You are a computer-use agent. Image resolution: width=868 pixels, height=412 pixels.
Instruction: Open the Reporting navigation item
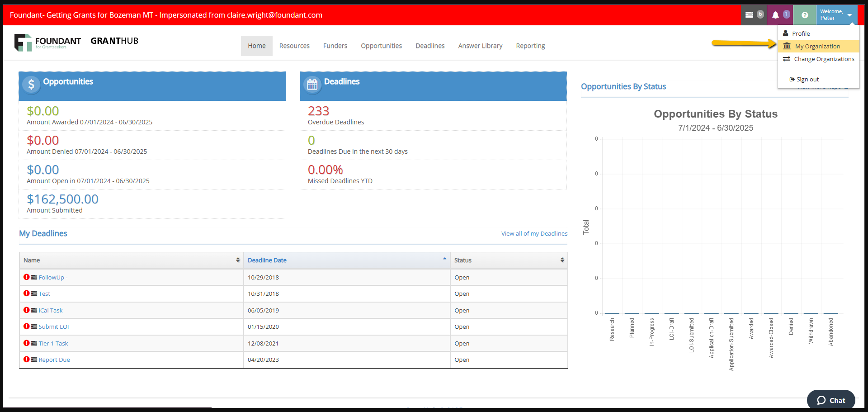coord(530,46)
